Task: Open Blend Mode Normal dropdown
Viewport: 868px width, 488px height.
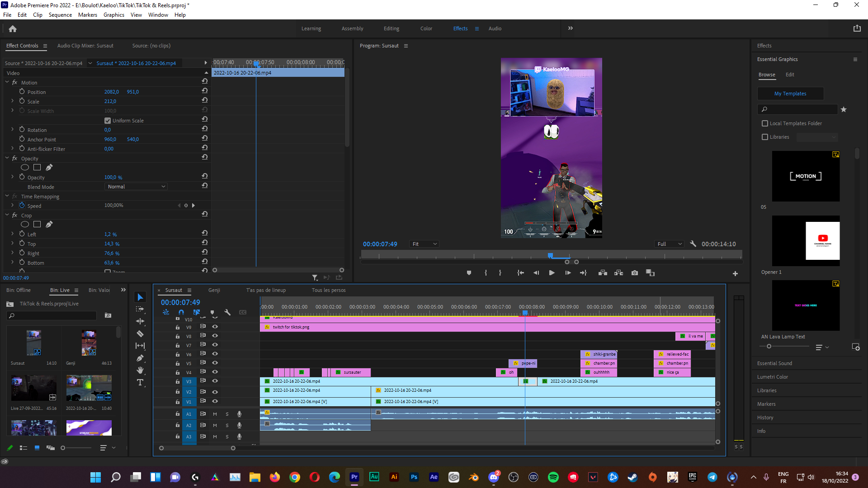Action: point(136,187)
